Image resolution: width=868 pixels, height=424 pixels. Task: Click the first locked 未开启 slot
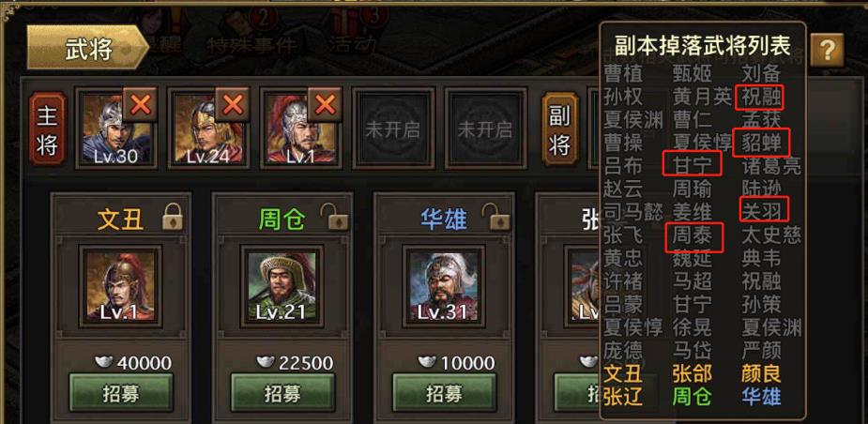pyautogui.click(x=392, y=129)
